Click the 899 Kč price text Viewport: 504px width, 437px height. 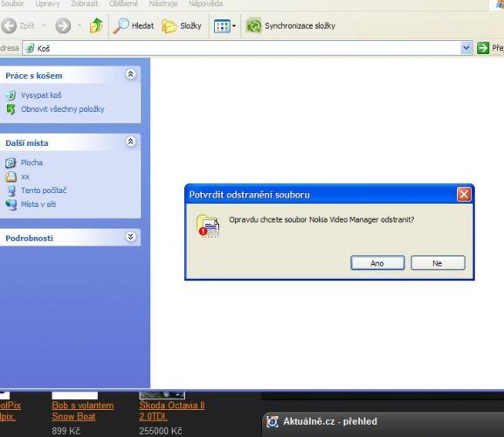[x=66, y=431]
